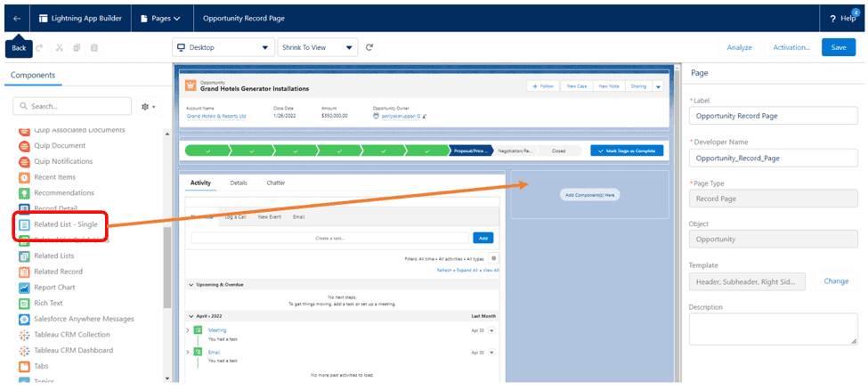This screenshot has height=390, width=868.
Task: Open the opportunity owner periyakaruppan link
Action: click(x=401, y=117)
